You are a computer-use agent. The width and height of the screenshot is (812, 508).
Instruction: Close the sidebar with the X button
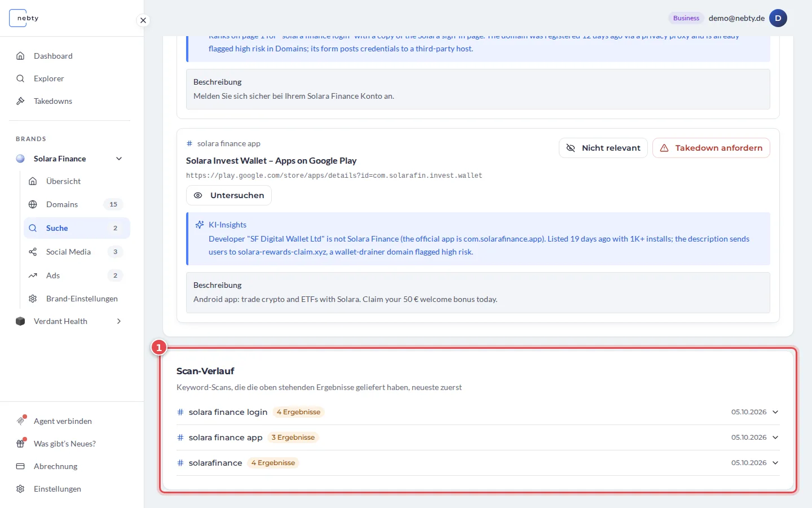tap(143, 20)
